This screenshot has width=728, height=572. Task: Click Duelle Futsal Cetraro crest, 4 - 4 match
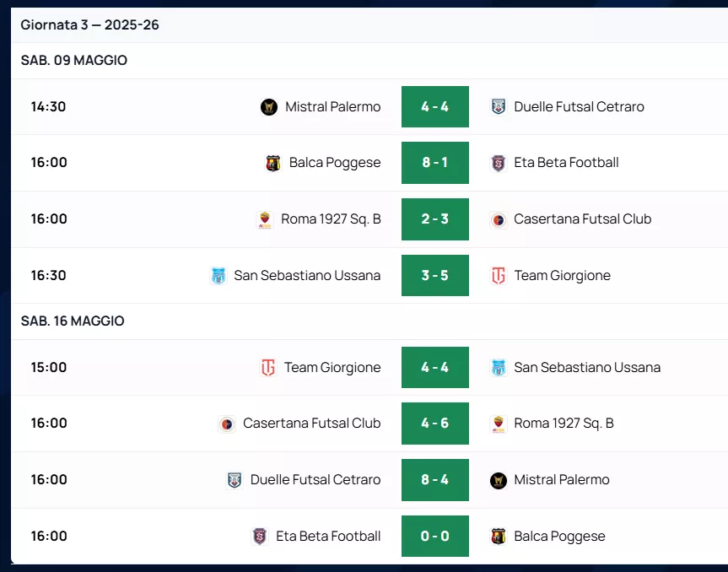coord(499,107)
